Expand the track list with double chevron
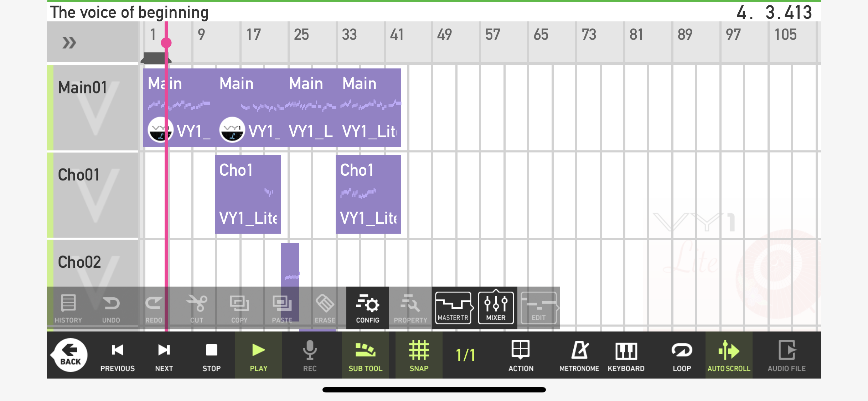 [69, 42]
